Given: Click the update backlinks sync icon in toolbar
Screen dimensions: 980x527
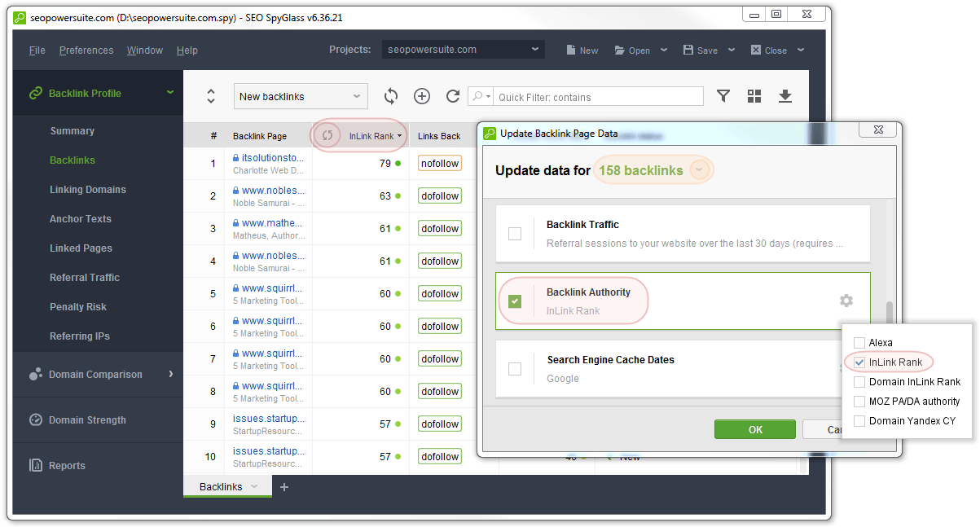Looking at the screenshot, I should point(391,96).
